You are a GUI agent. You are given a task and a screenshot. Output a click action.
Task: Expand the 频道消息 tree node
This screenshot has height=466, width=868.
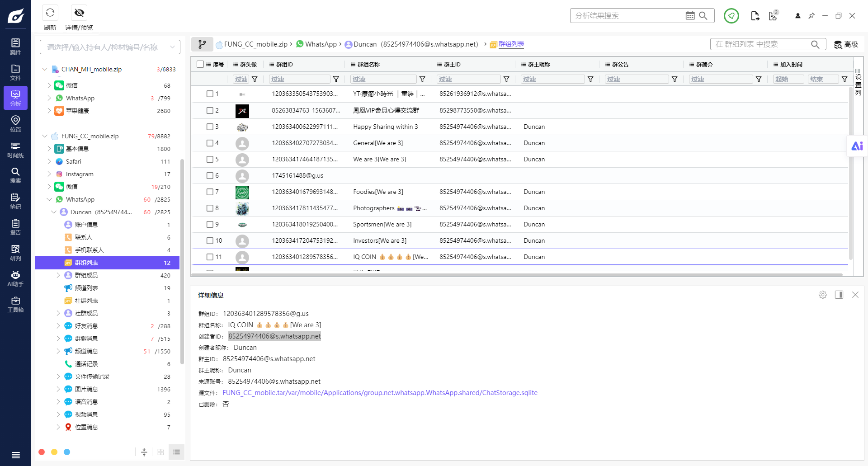coord(58,351)
